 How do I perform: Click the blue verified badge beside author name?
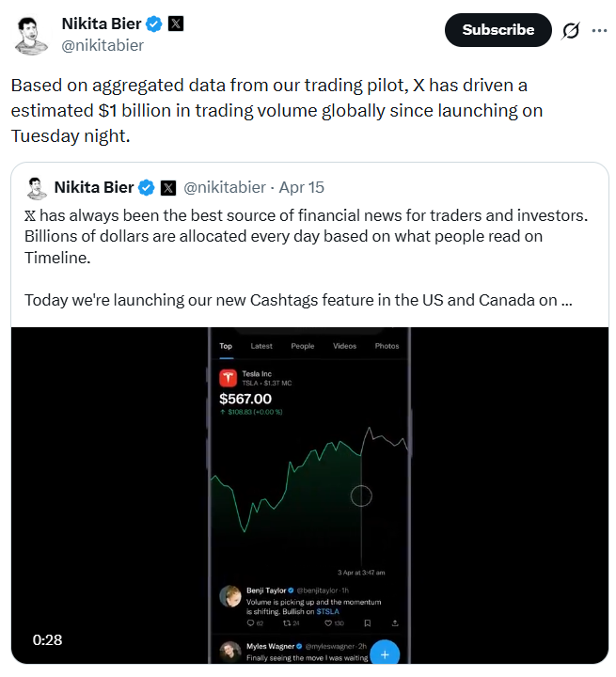pos(153,24)
